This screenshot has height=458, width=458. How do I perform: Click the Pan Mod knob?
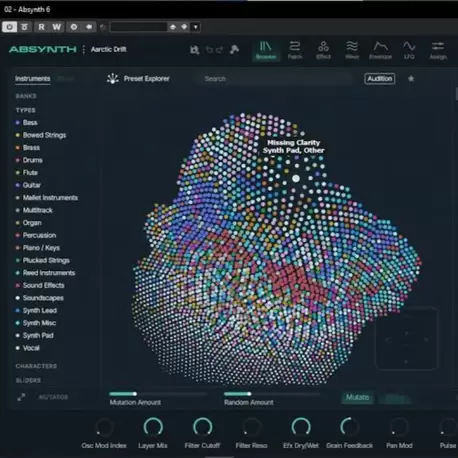pos(399,427)
